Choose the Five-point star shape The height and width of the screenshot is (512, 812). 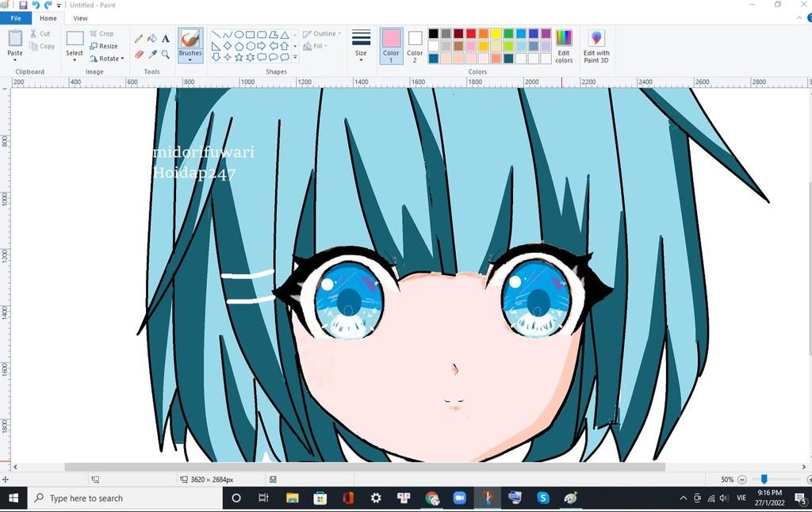(x=239, y=57)
